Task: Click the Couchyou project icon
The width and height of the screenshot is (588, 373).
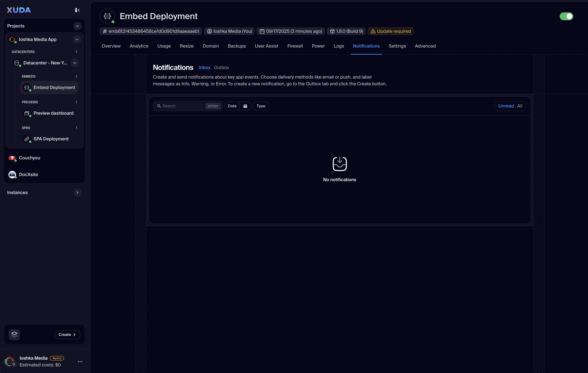Action: tap(12, 158)
